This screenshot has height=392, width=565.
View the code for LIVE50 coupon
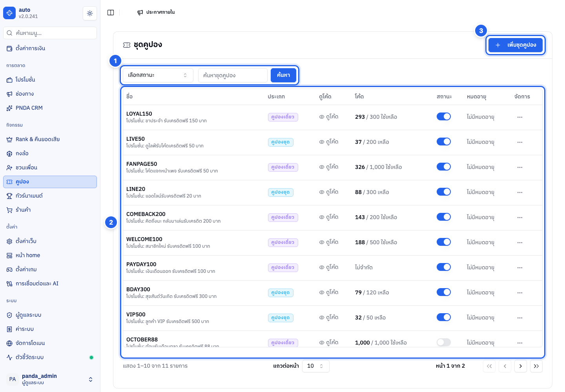[x=329, y=142]
